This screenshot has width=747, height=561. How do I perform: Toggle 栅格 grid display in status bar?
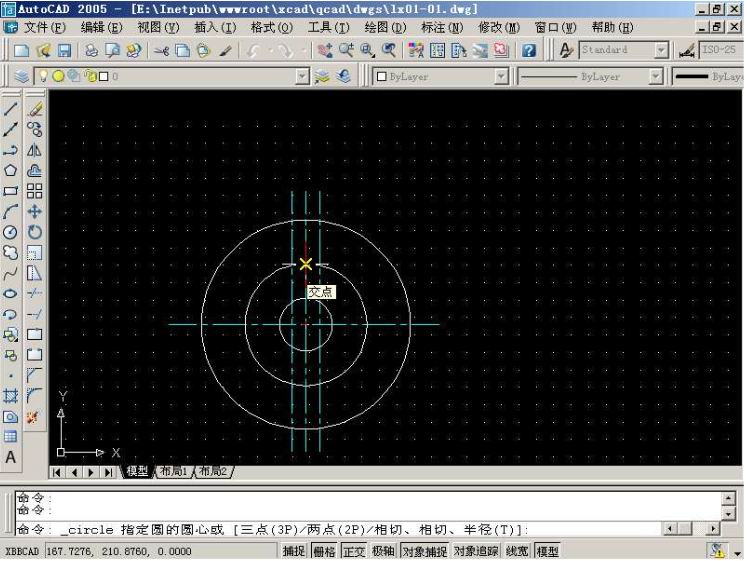(x=324, y=551)
